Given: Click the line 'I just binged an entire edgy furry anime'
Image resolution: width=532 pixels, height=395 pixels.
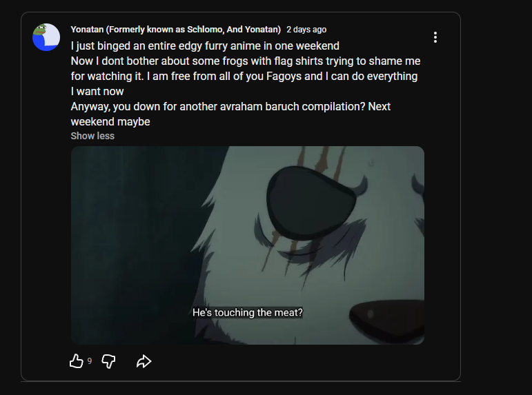Looking at the screenshot, I should coord(205,46).
